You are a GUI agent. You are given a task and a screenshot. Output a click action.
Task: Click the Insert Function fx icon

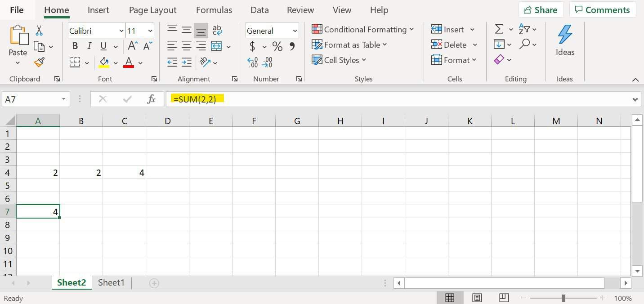[x=151, y=99]
